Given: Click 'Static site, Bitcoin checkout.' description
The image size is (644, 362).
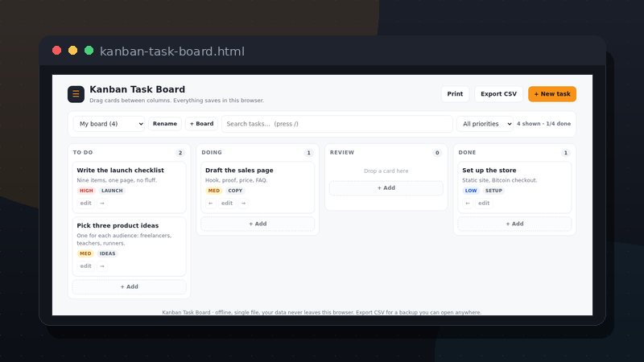Looking at the screenshot, I should pyautogui.click(x=499, y=180).
